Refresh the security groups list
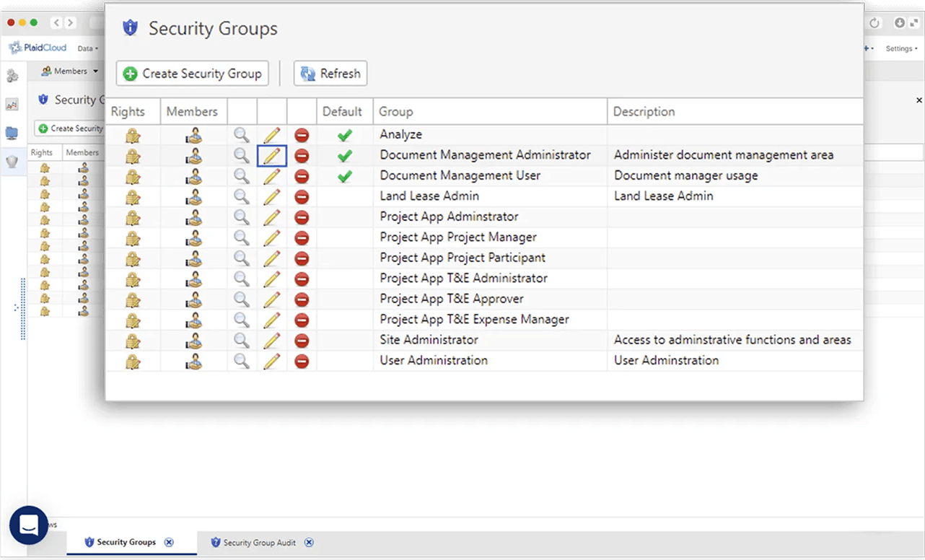This screenshot has width=925, height=560. 330,74
